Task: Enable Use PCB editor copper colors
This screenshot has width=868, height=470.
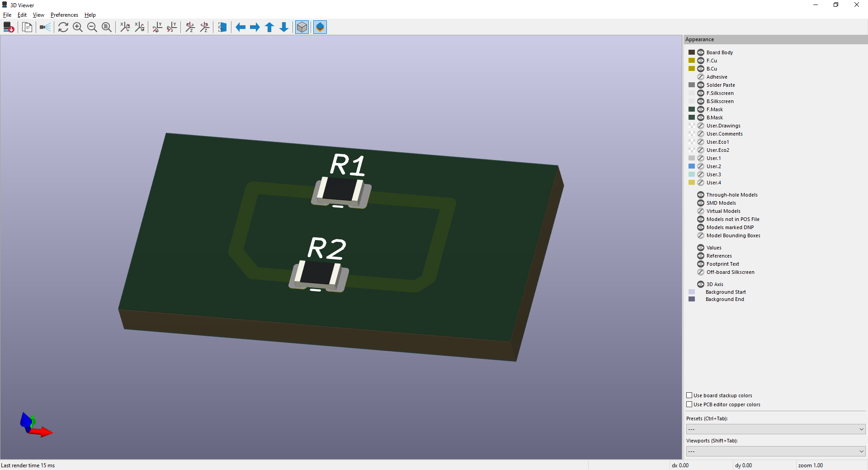Action: [689, 404]
